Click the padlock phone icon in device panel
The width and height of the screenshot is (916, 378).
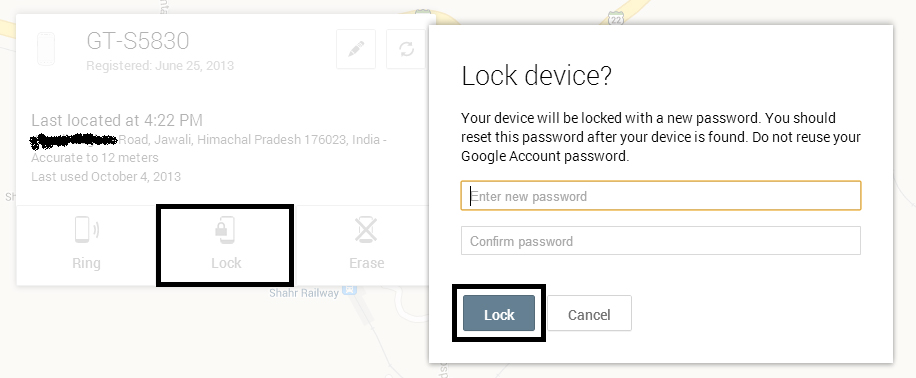(225, 230)
